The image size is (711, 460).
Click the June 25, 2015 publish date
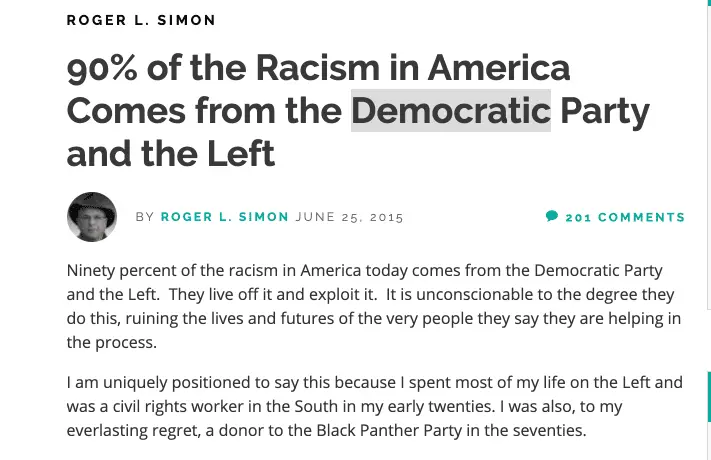pos(350,217)
